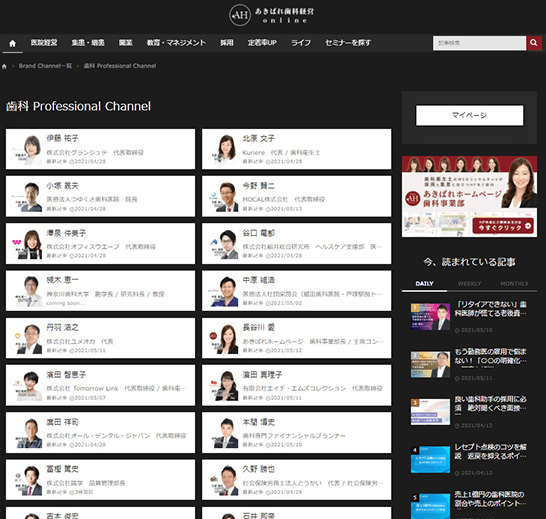Click the 'coming soon...' text on 槻木 恵一's card
Screen dimensions: 546x519
[65, 303]
